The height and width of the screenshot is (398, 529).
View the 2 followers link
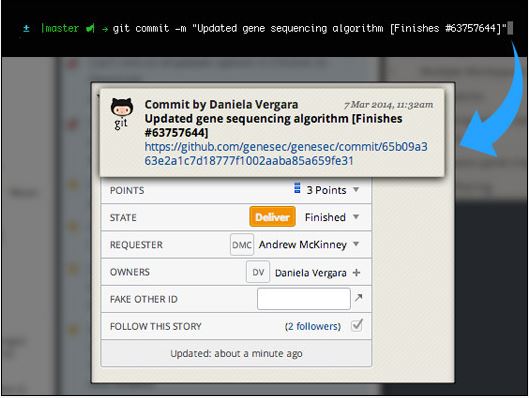[313, 326]
